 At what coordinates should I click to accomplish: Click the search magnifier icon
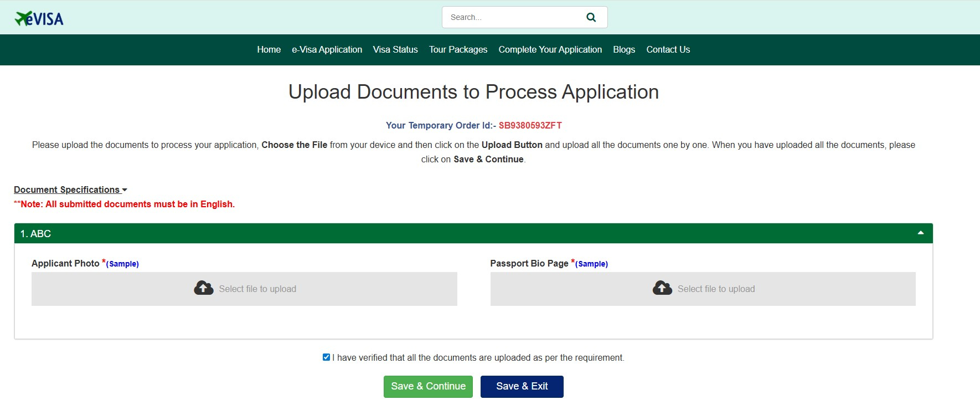point(591,17)
